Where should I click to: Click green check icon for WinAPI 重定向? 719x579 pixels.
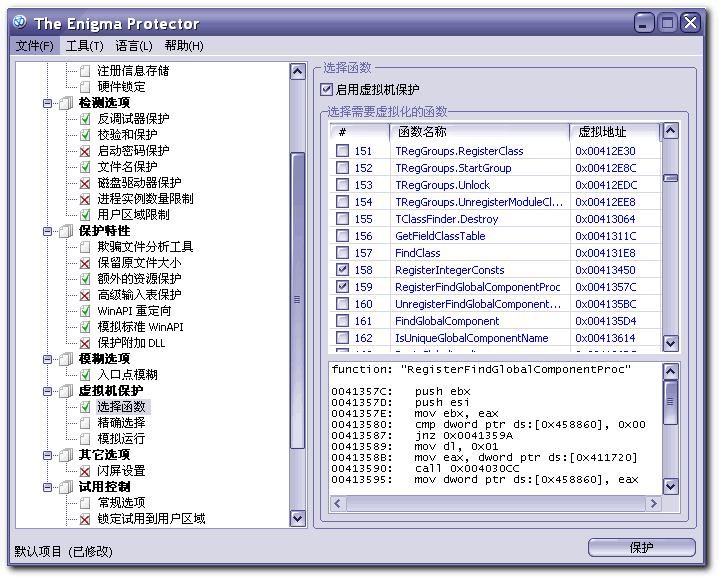click(x=85, y=311)
